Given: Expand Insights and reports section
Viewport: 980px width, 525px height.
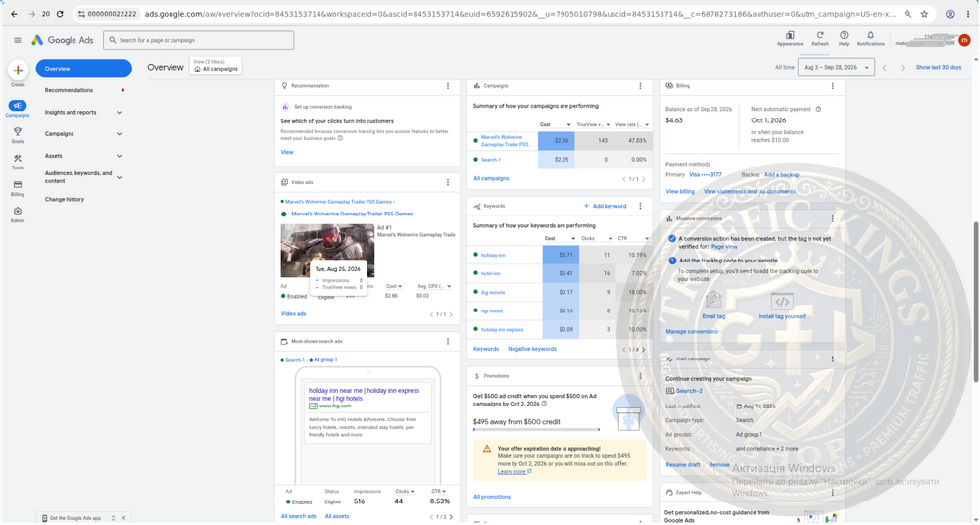Looking at the screenshot, I should 119,113.
